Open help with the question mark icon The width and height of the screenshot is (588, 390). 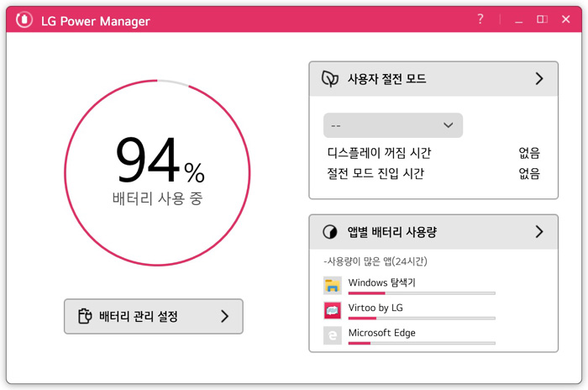480,18
